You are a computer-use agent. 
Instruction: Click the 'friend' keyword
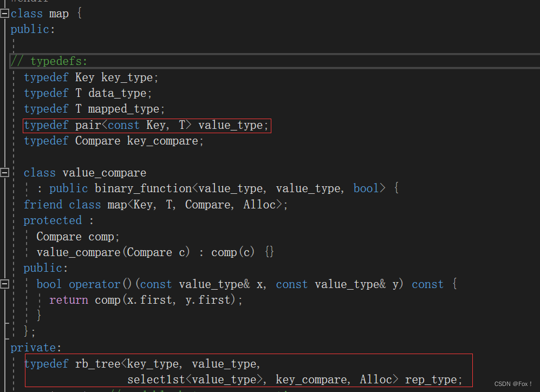pos(43,205)
